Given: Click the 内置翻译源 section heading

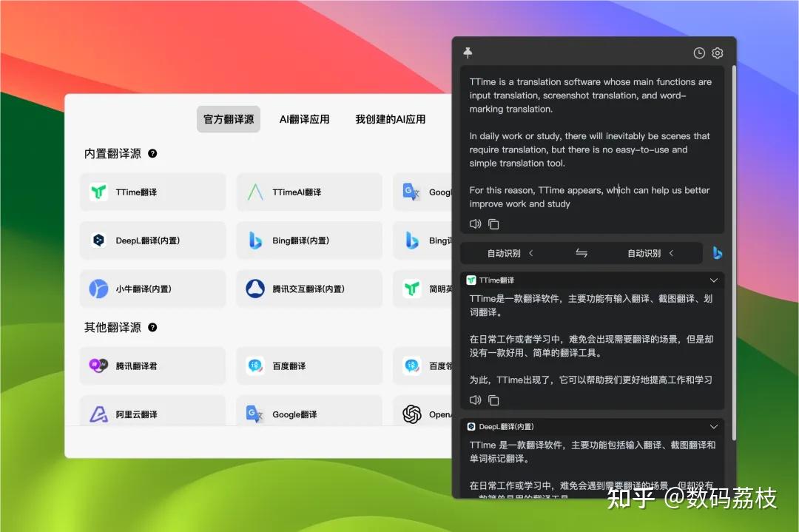Looking at the screenshot, I should point(112,153).
